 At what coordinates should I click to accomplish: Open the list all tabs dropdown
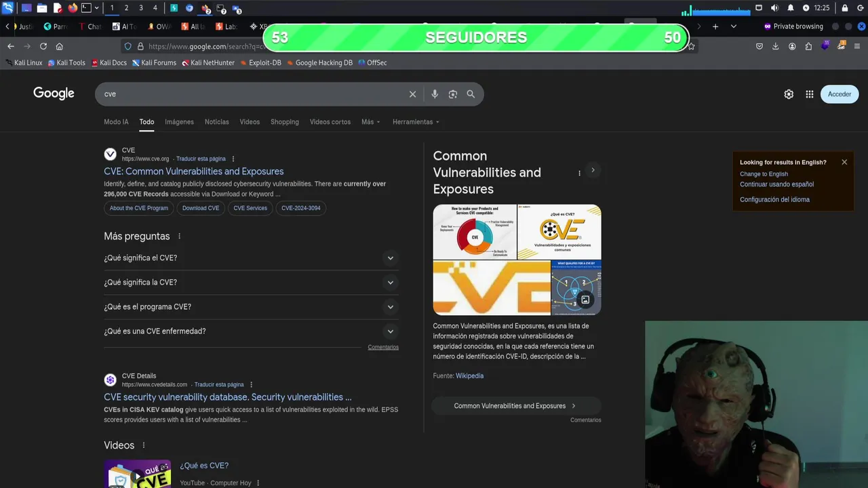[733, 26]
